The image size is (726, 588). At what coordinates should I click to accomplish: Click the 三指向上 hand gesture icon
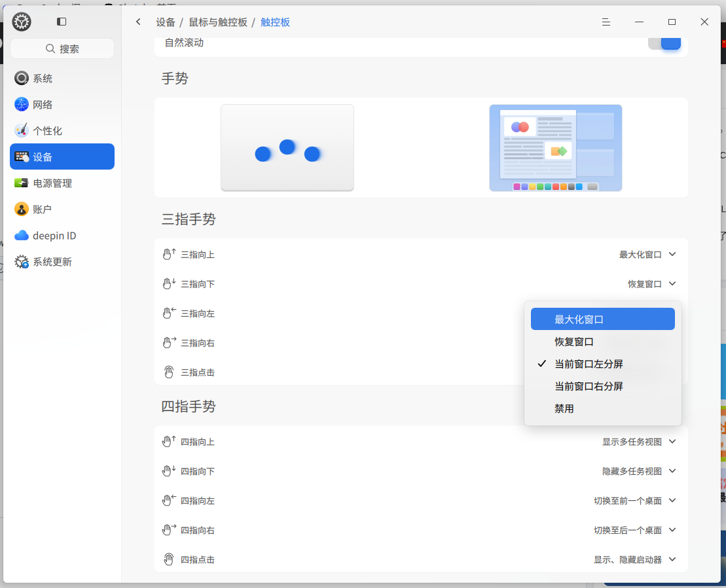169,254
